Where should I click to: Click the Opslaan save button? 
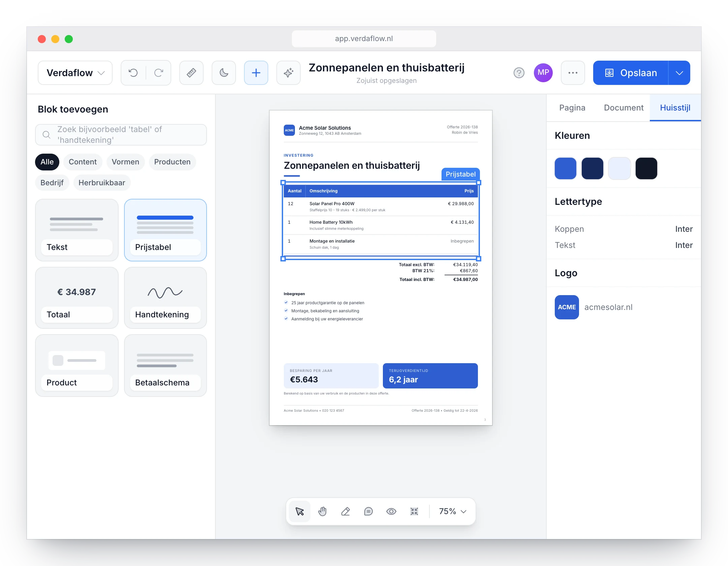point(631,73)
